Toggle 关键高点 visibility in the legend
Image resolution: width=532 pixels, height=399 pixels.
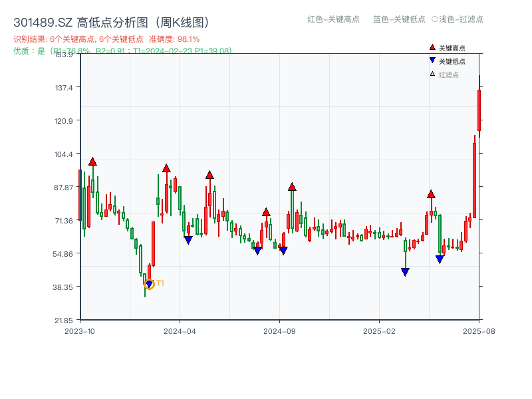coord(447,47)
